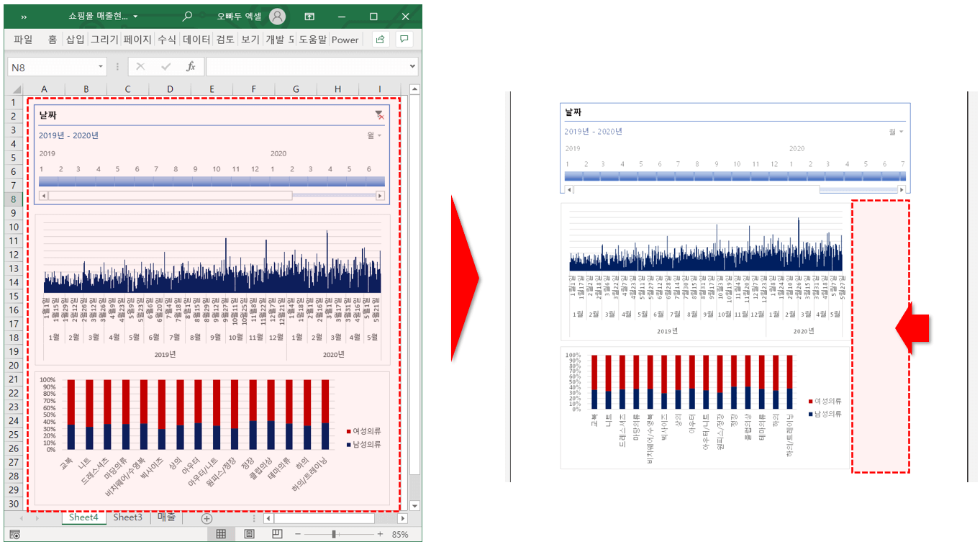Switch to Page Break Preview icon
The image size is (980, 547).
click(x=277, y=534)
